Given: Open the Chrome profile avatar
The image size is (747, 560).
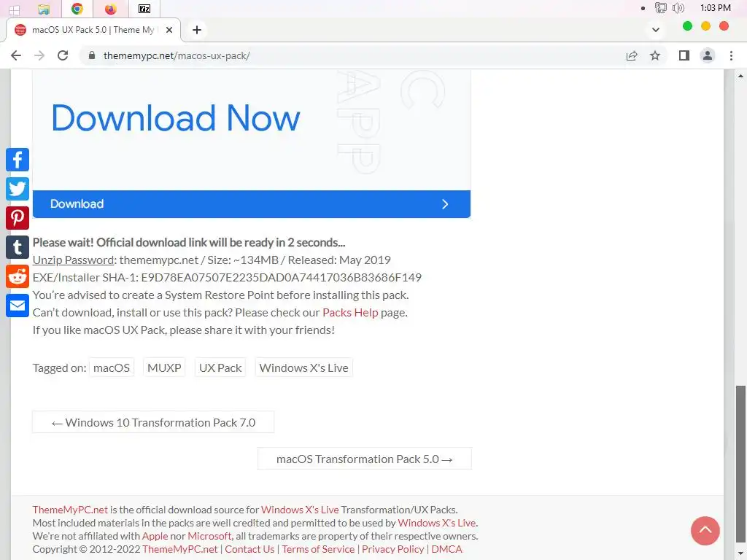Looking at the screenshot, I should pos(708,55).
